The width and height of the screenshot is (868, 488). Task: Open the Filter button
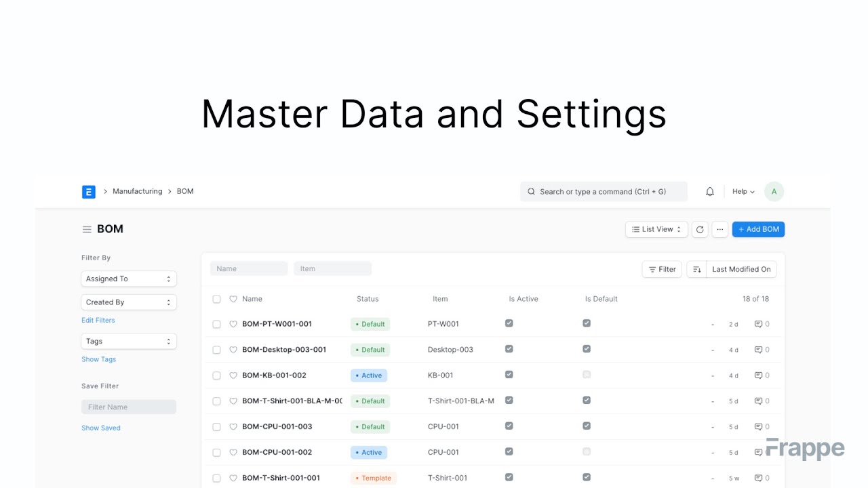click(x=662, y=269)
